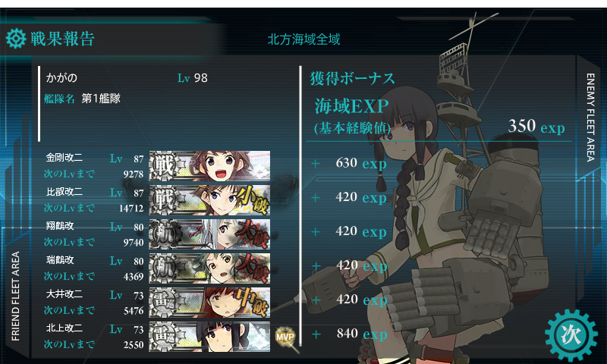Select 大井改二 ship banner marked 中破

click(209, 302)
